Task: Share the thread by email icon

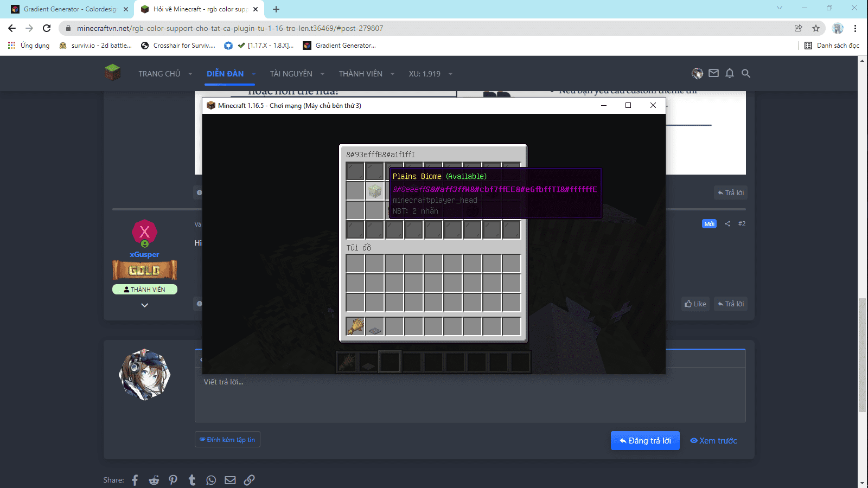Action: pos(230,480)
